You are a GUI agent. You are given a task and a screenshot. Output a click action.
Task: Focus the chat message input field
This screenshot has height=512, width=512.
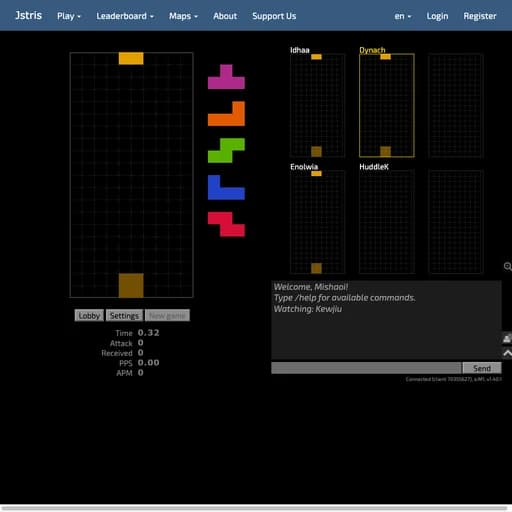coord(366,368)
